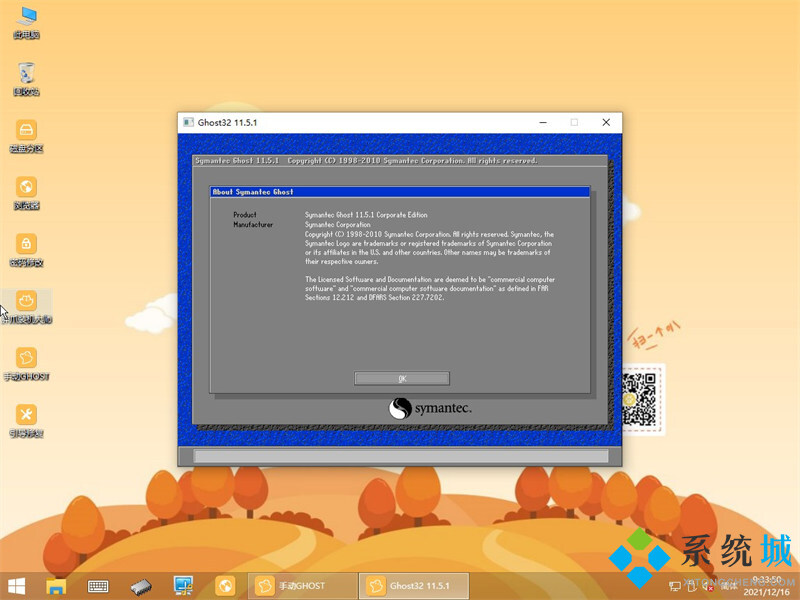
Task: Launch the browser globe icon in taskbar
Action: [x=224, y=586]
